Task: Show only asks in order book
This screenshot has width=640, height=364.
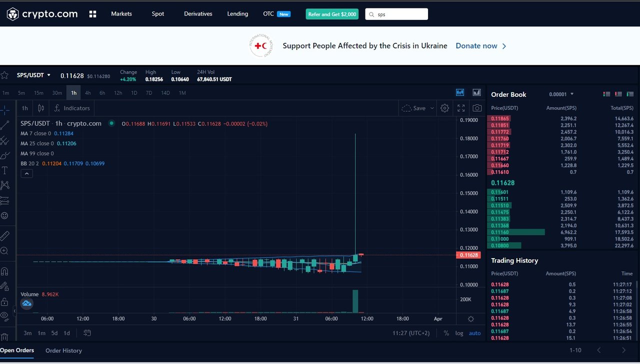Action: (618, 94)
